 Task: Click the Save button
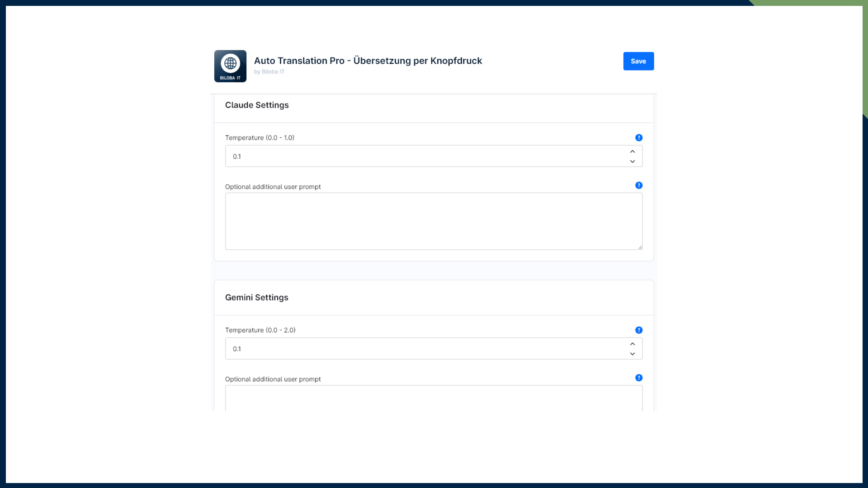pyautogui.click(x=638, y=61)
